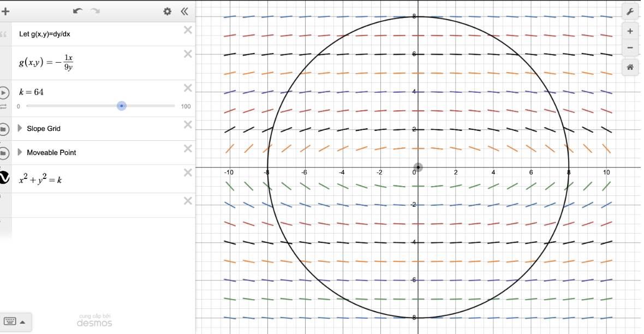This screenshot has width=644, height=334.
Task: Click the Slope Grid folder title
Action: (x=44, y=129)
